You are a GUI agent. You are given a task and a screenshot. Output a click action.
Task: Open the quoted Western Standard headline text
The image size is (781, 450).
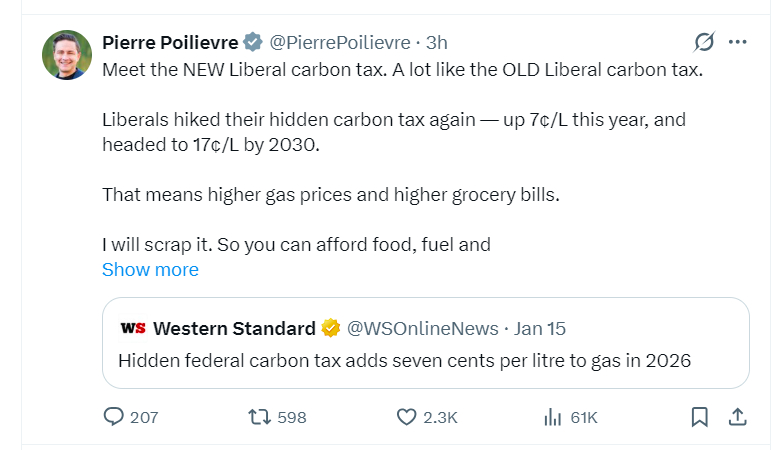click(x=404, y=360)
